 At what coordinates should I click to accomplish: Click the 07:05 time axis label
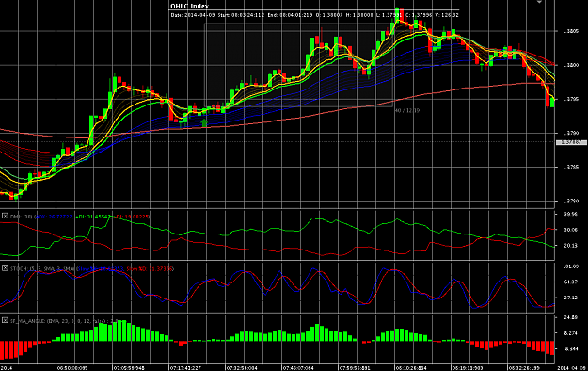click(129, 368)
